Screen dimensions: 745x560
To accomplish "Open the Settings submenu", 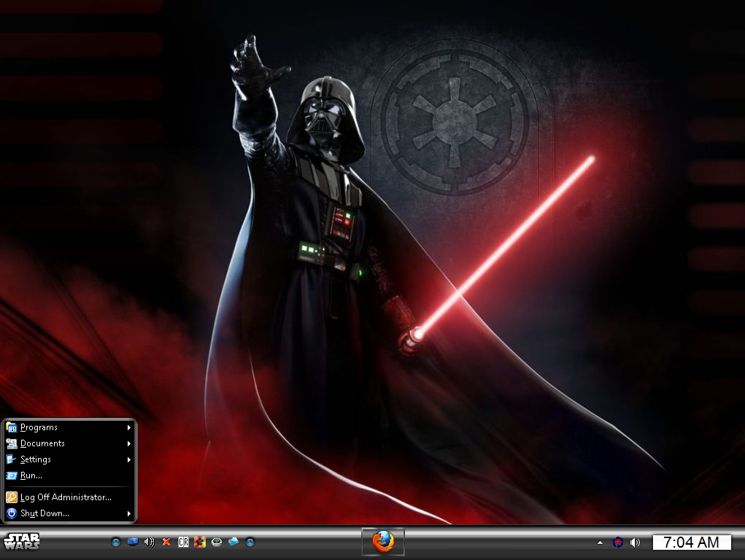I will click(69, 459).
